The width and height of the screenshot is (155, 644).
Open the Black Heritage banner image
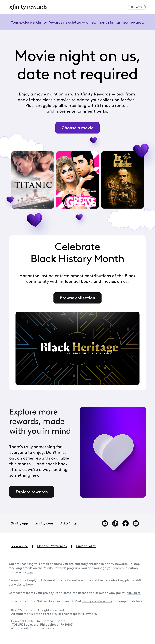77,348
